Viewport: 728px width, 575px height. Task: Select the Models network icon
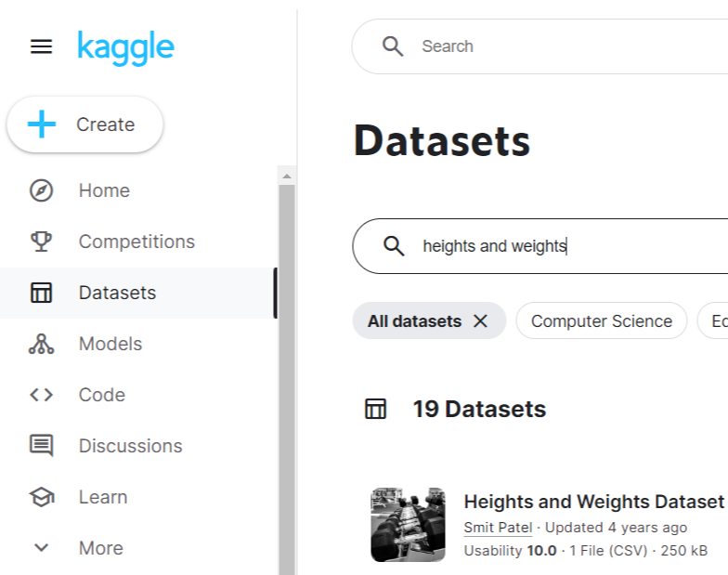(41, 344)
